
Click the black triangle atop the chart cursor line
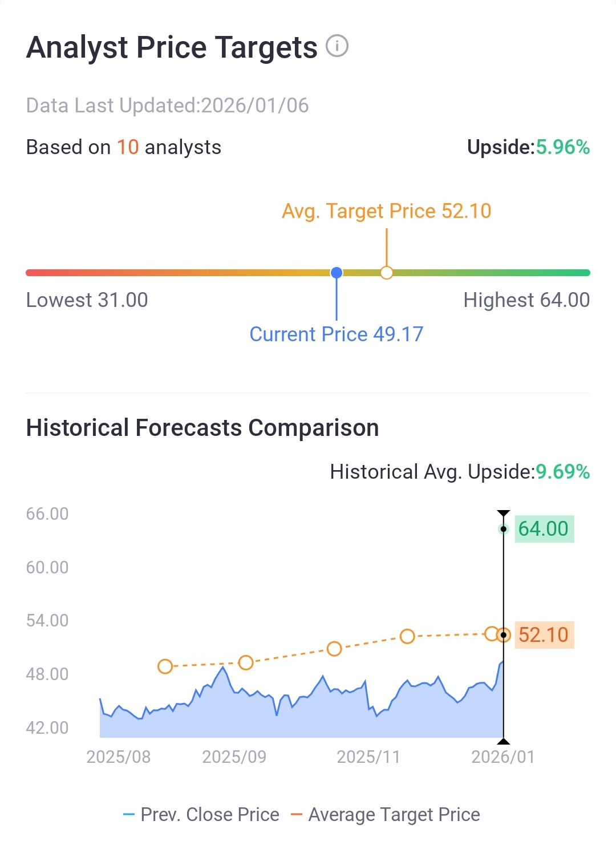(x=503, y=514)
